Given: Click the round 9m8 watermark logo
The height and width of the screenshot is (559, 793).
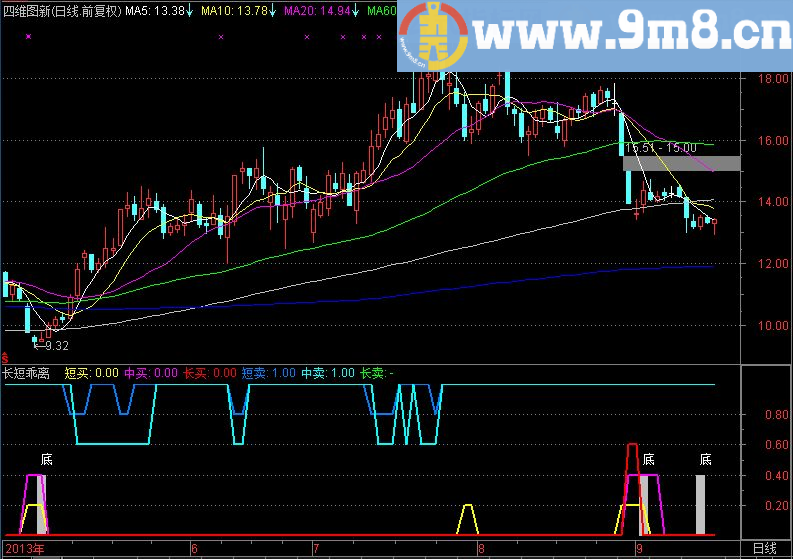Looking at the screenshot, I should coord(432,36).
